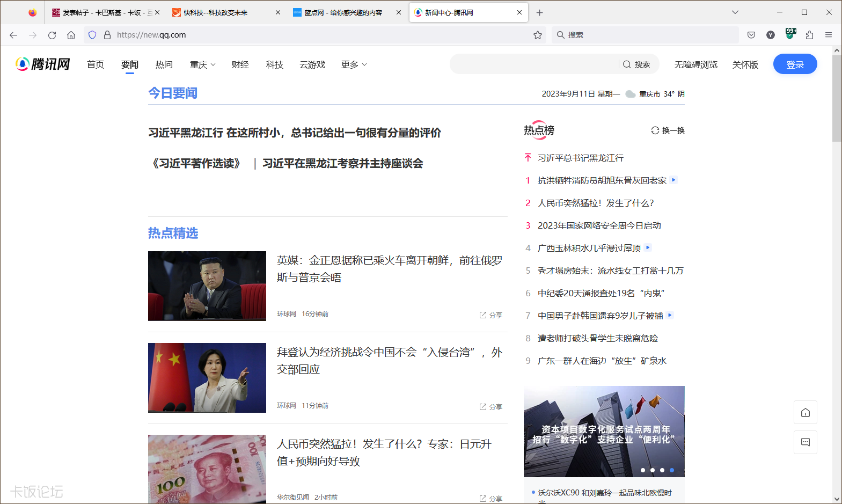Click the 搜索 button in site search
The width and height of the screenshot is (842, 504).
[636, 64]
